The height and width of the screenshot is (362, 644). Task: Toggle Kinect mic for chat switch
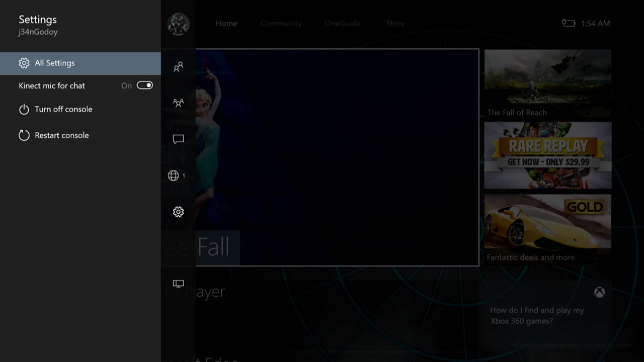[x=144, y=85]
